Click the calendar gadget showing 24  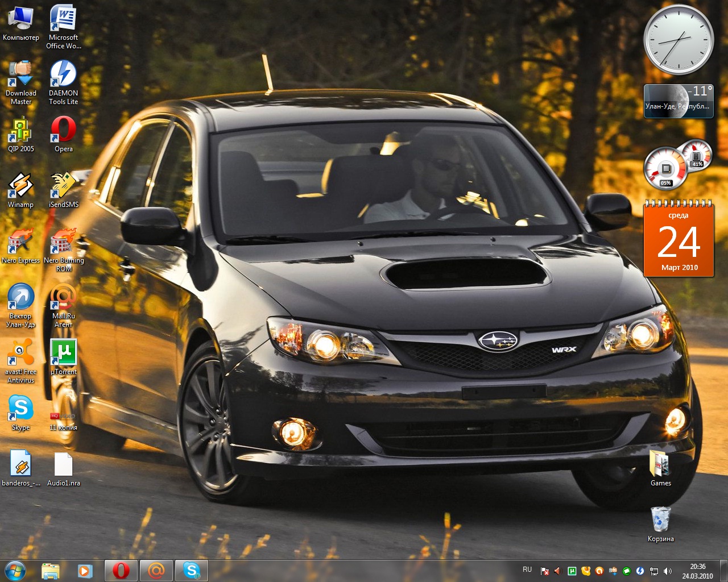679,241
